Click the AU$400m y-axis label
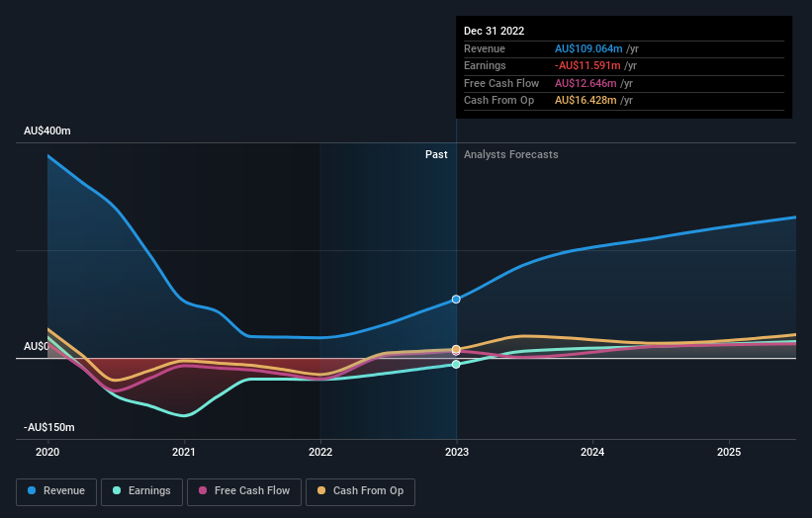 (x=47, y=130)
